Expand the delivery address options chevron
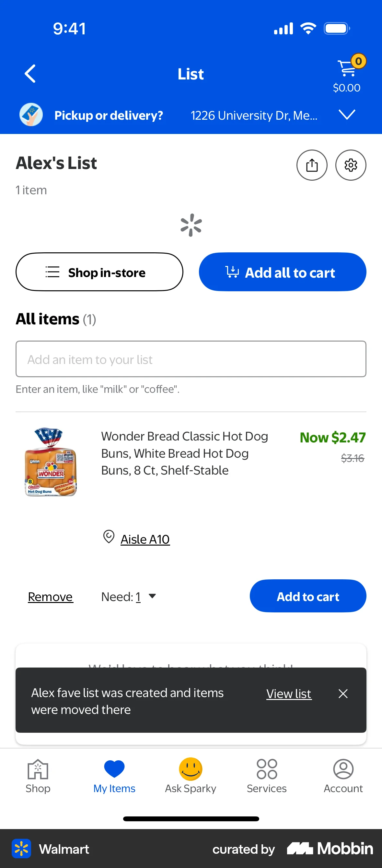 pyautogui.click(x=347, y=115)
